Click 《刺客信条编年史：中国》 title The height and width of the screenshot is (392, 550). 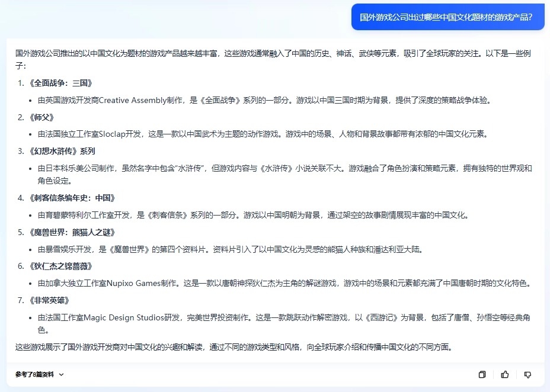pos(71,198)
